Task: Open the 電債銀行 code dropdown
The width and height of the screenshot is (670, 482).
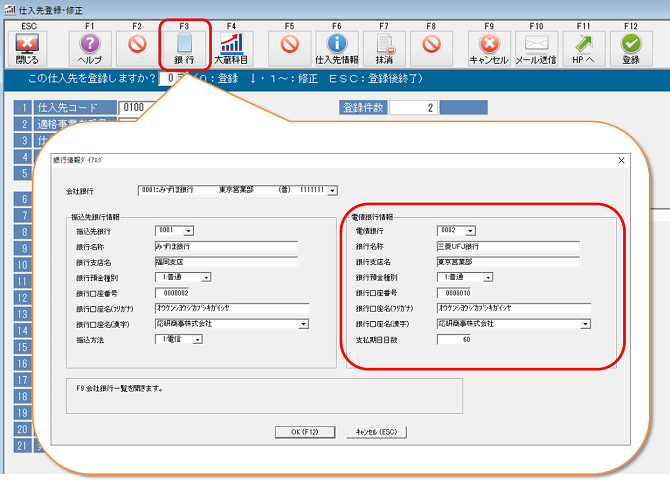Action: [470, 230]
